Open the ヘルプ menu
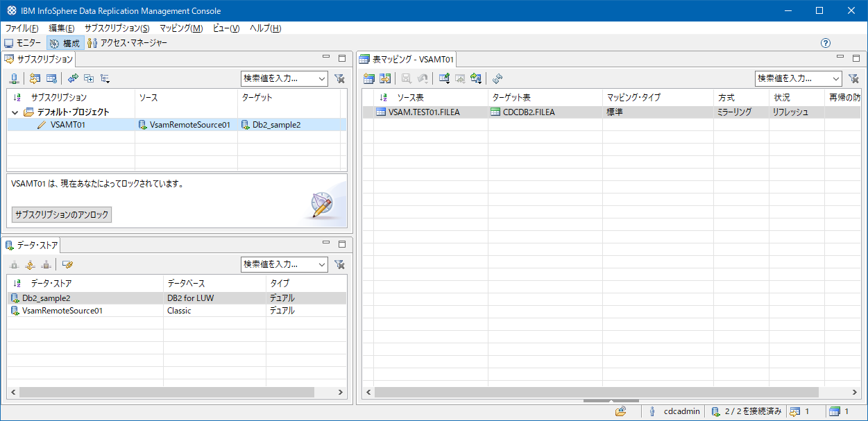This screenshot has width=868, height=421. 266,28
